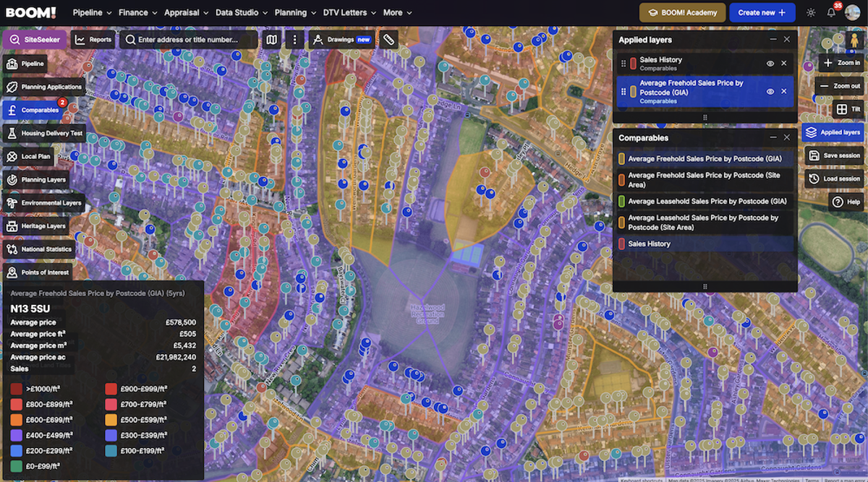This screenshot has width=868, height=482.
Task: Open the SiteSeeker search tool
Action: point(35,40)
